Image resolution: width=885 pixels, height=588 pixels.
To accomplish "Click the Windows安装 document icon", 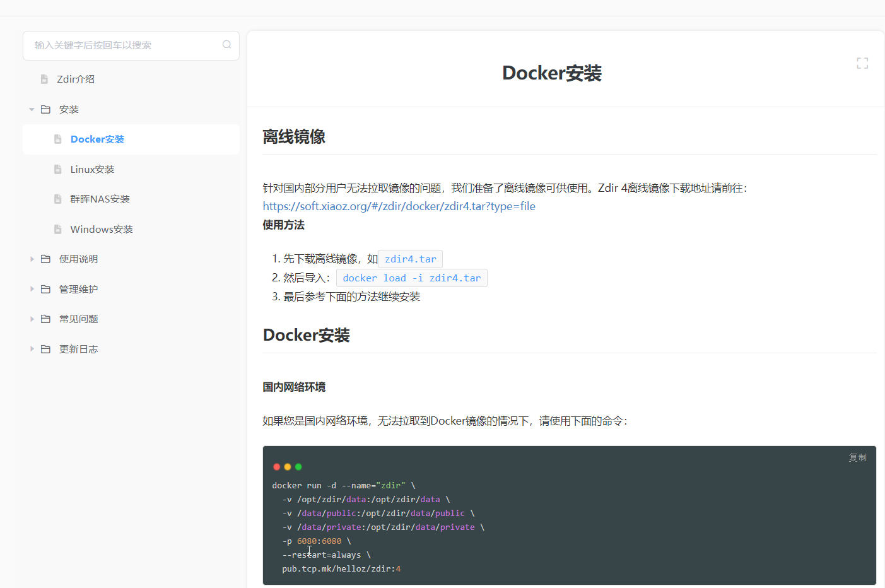I will tap(58, 229).
